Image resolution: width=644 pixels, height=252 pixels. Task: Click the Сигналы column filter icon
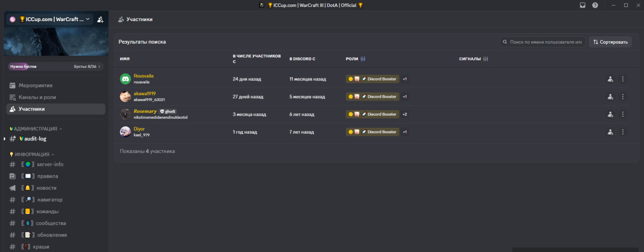click(486, 59)
